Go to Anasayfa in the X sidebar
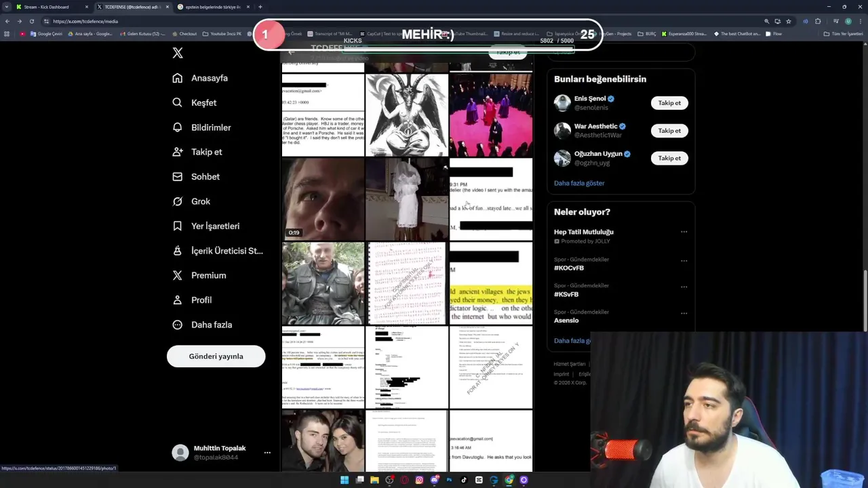 200,78
